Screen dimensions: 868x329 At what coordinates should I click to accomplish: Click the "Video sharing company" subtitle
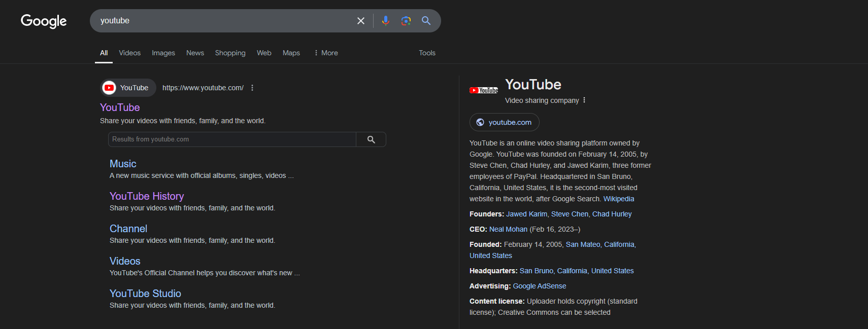click(x=542, y=100)
